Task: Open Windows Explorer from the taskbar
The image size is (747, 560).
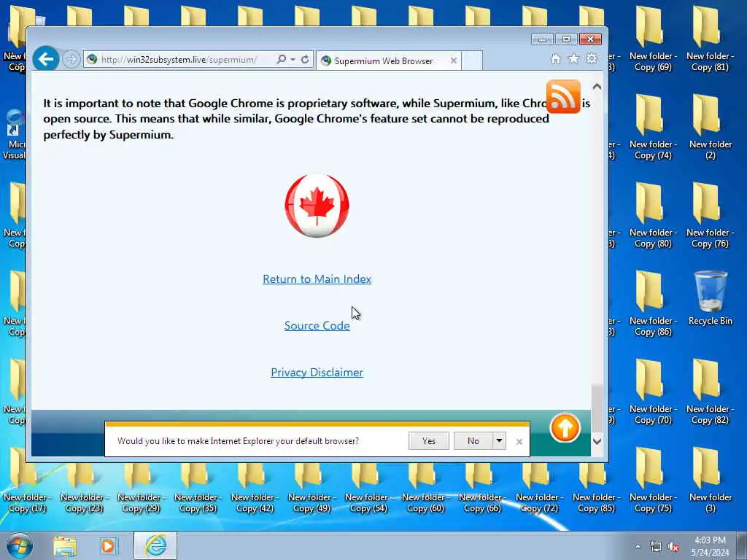Action: coord(65,546)
